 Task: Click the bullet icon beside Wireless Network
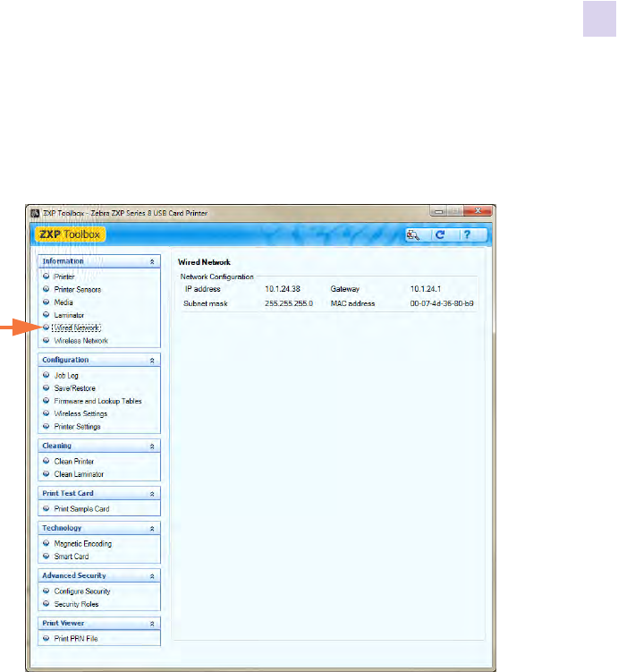tap(47, 340)
